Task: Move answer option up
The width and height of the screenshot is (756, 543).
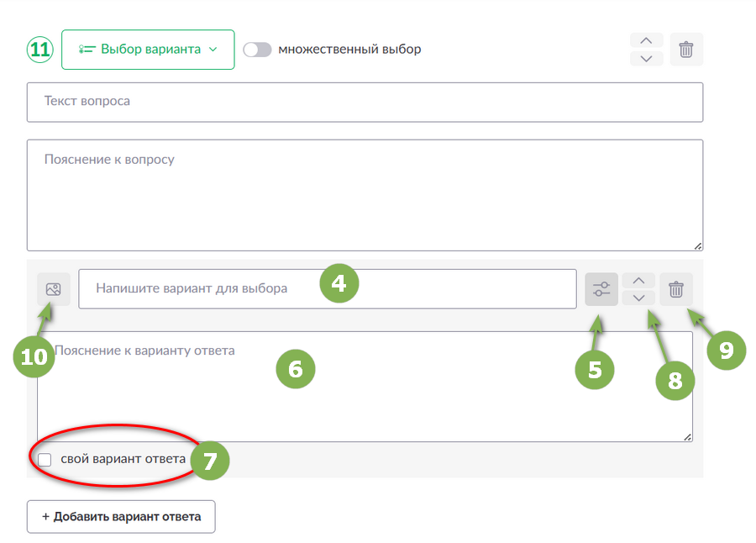Action: tap(638, 281)
